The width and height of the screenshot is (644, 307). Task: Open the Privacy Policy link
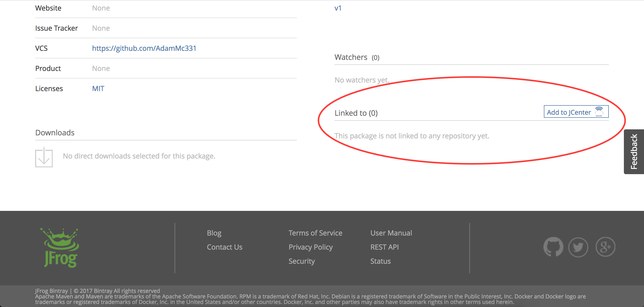(310, 247)
